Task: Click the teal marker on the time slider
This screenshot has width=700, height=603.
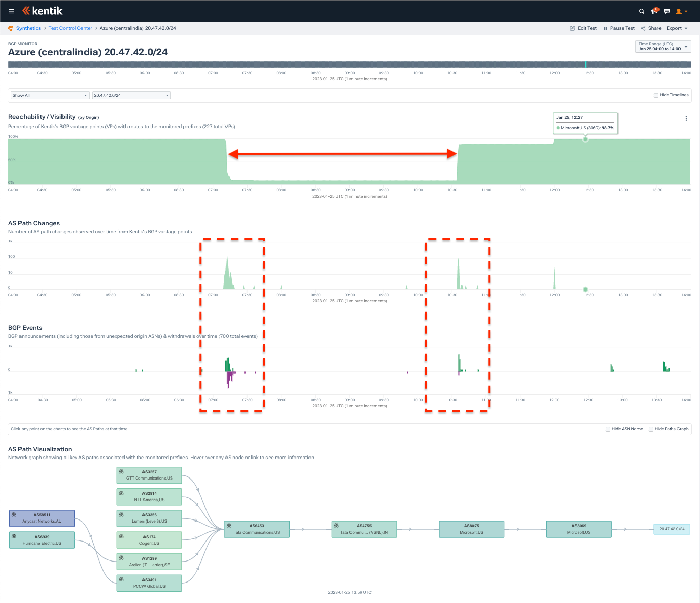Action: (x=586, y=65)
